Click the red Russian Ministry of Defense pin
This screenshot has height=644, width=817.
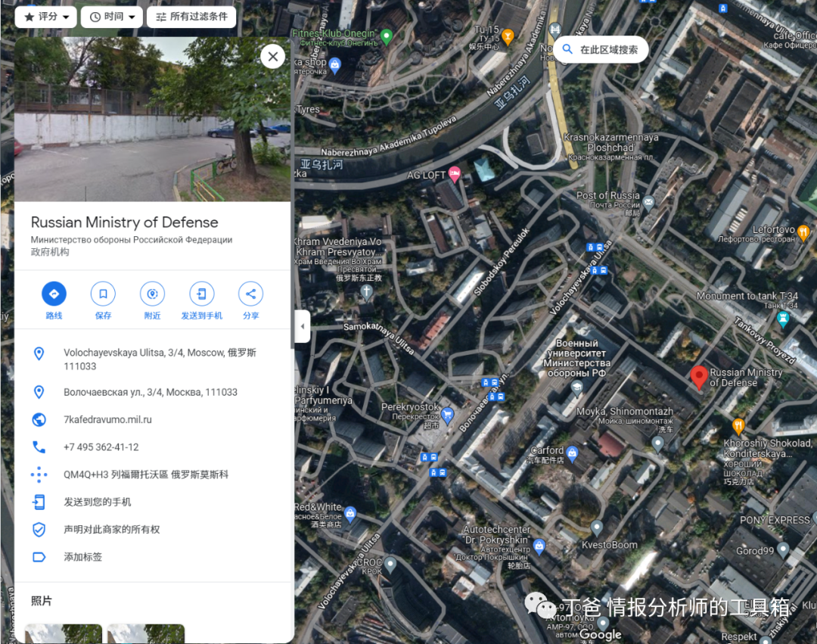[x=699, y=377]
